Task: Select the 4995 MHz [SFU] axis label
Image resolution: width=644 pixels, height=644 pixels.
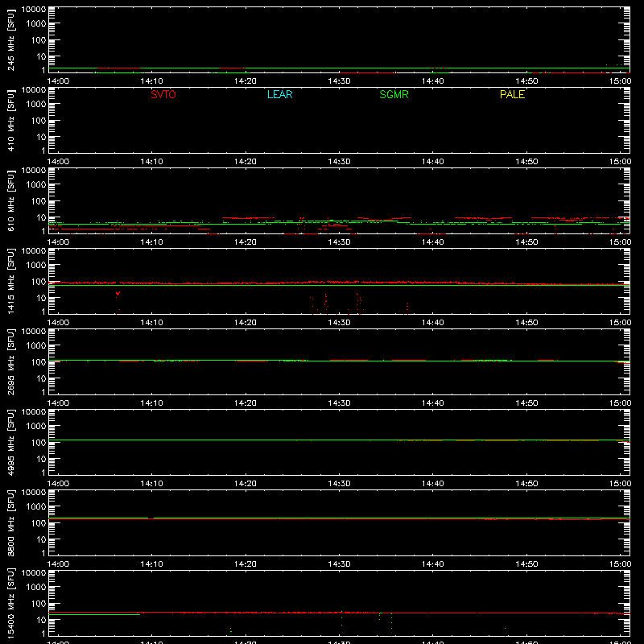Action: 10,442
